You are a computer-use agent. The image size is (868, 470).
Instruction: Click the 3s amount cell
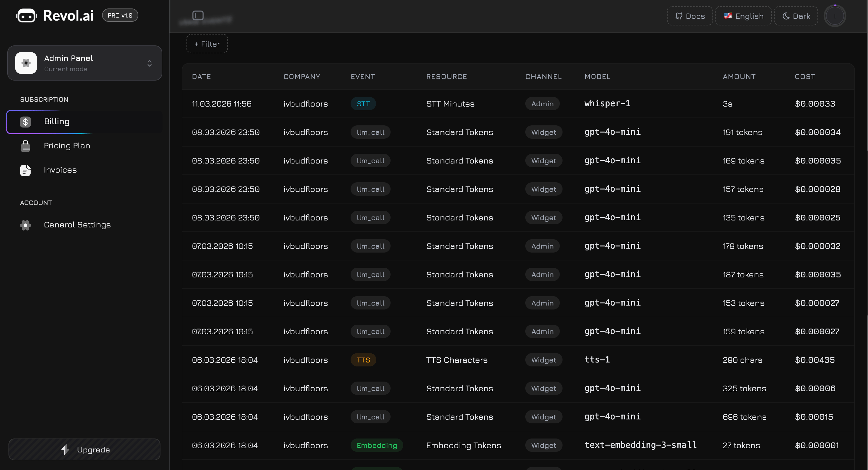pos(727,104)
